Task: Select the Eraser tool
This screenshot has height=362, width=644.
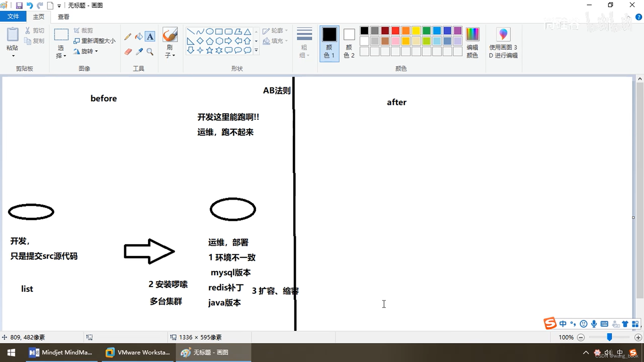Action: (128, 52)
